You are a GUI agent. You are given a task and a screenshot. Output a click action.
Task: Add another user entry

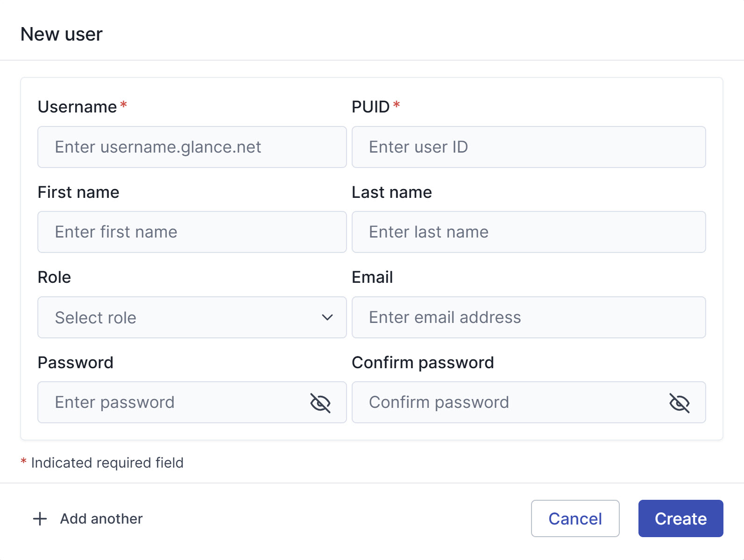coord(88,518)
